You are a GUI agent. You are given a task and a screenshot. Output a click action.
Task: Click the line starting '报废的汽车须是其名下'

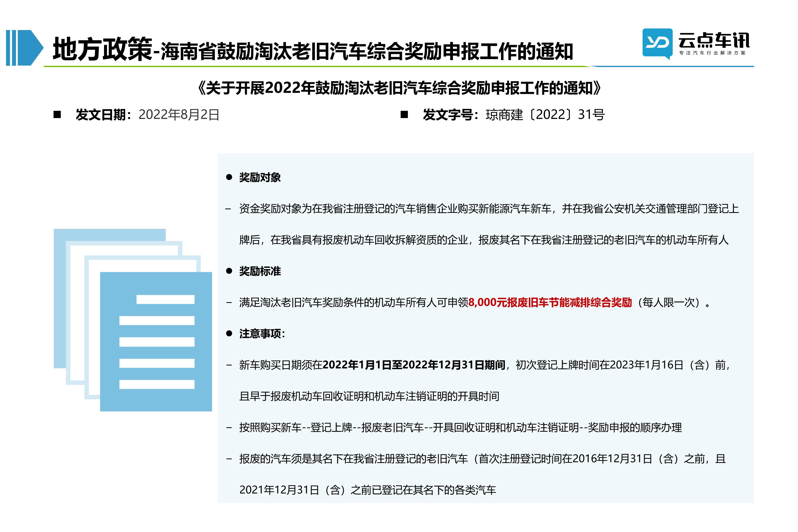pyautogui.click(x=483, y=459)
